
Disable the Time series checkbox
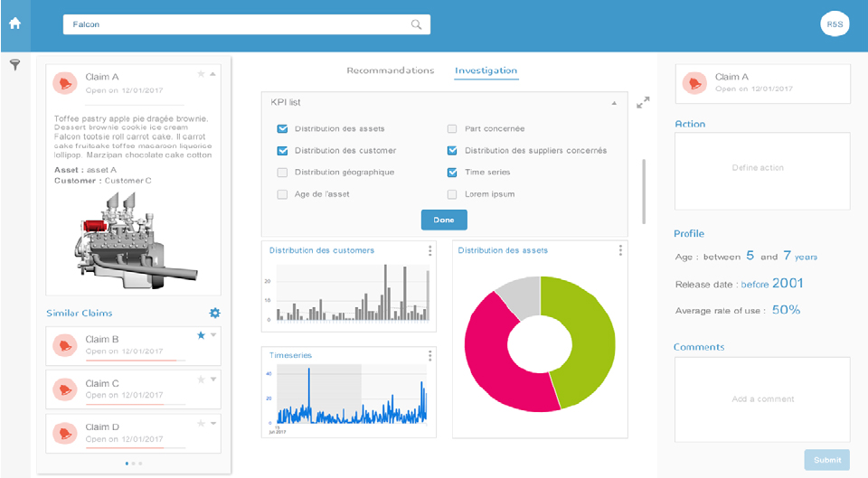[452, 173]
